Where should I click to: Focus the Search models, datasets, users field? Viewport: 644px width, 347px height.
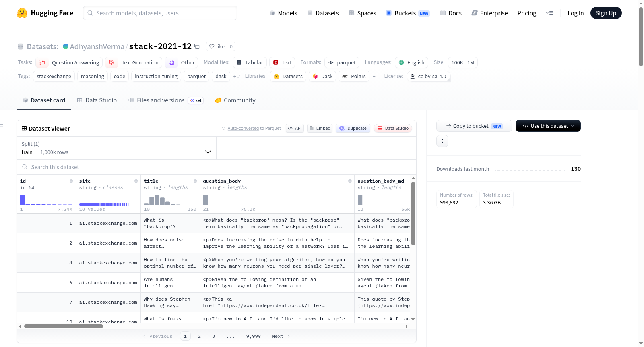[160, 13]
